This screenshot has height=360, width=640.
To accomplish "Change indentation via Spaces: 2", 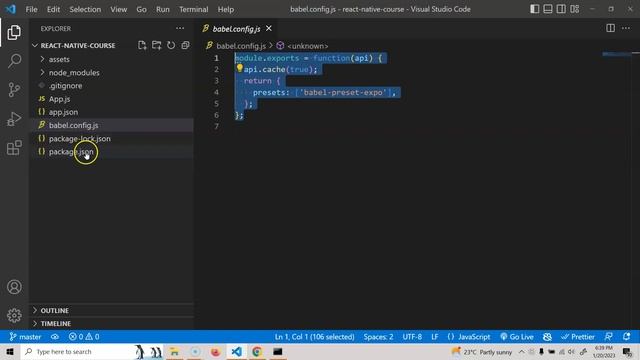I will [x=378, y=337].
